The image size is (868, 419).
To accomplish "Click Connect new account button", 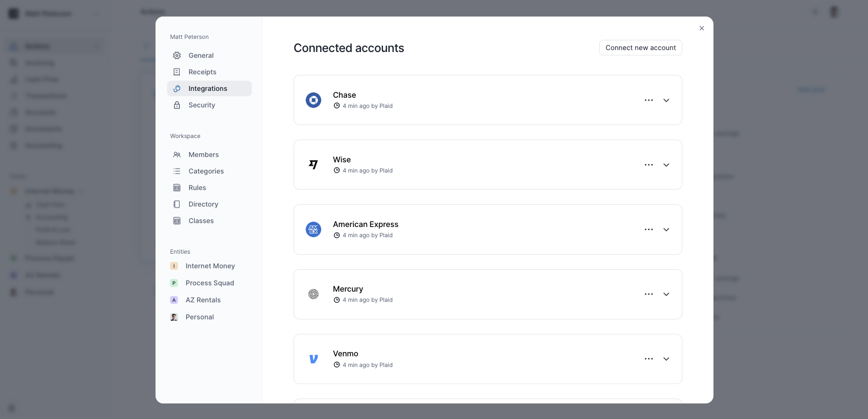I will click(641, 48).
